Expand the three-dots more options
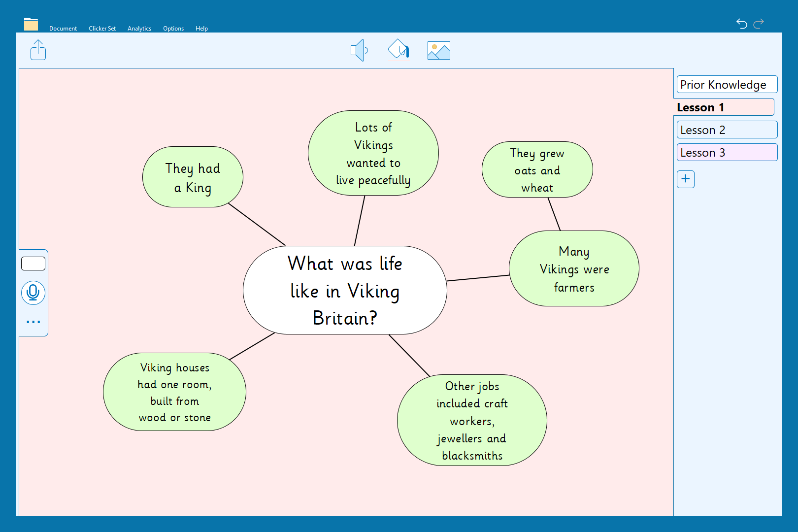 point(33,322)
